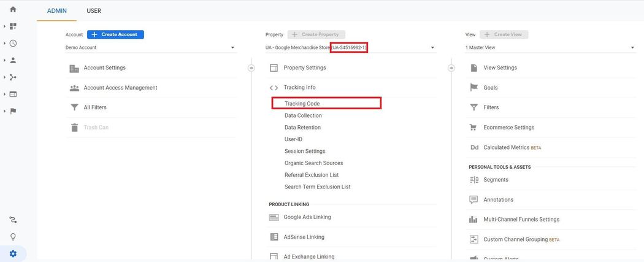Click the Account Settings building icon
Screen dimensions: 644x262
(x=74, y=68)
